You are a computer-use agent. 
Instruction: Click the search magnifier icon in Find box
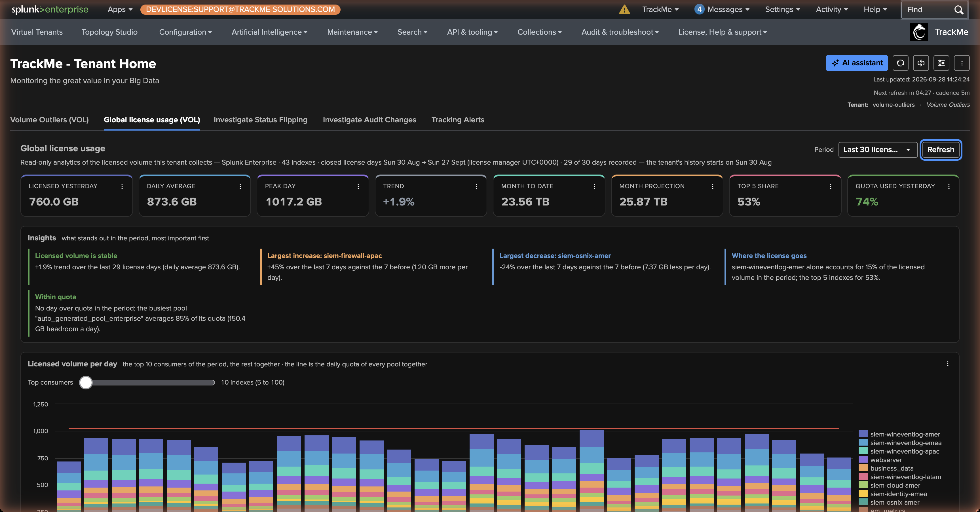[x=959, y=10]
